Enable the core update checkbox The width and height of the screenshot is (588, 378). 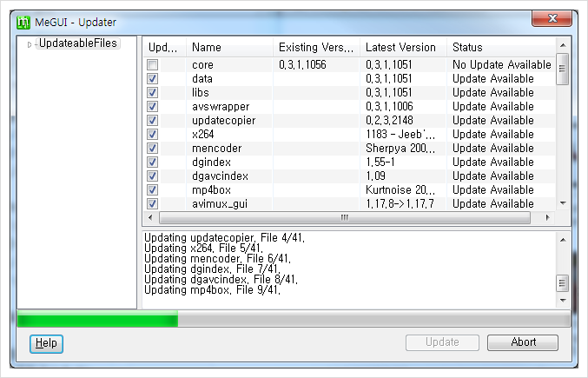152,65
